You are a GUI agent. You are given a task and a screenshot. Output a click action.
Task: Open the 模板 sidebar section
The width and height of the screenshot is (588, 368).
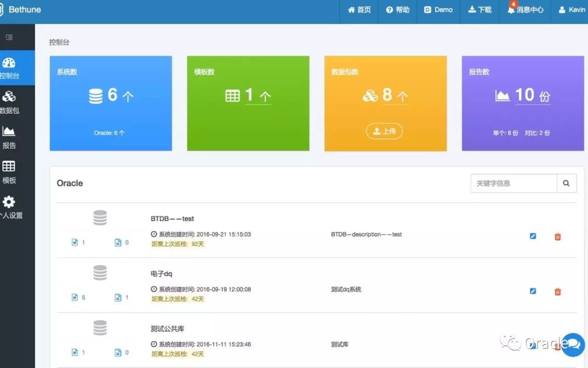point(9,173)
